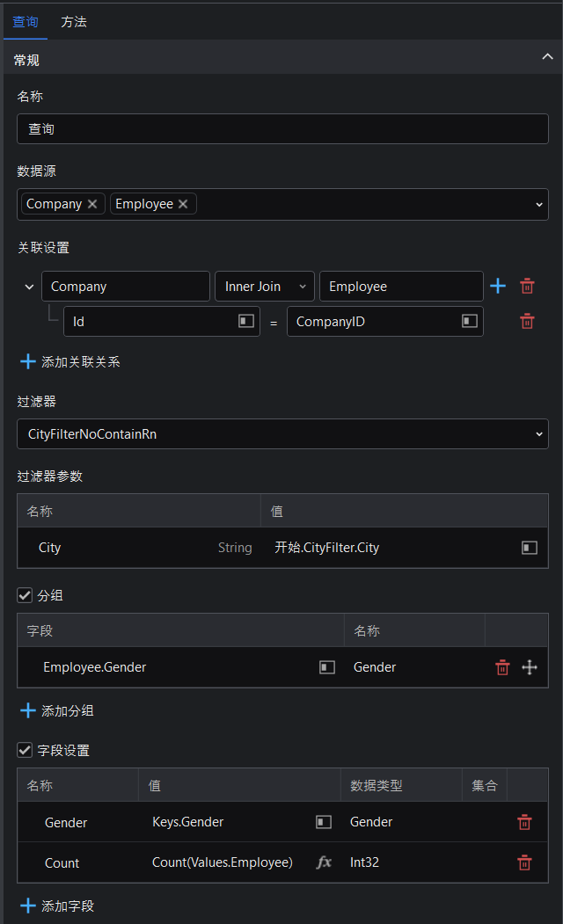Click move handle on Gender group row
The image size is (563, 924).
530,667
